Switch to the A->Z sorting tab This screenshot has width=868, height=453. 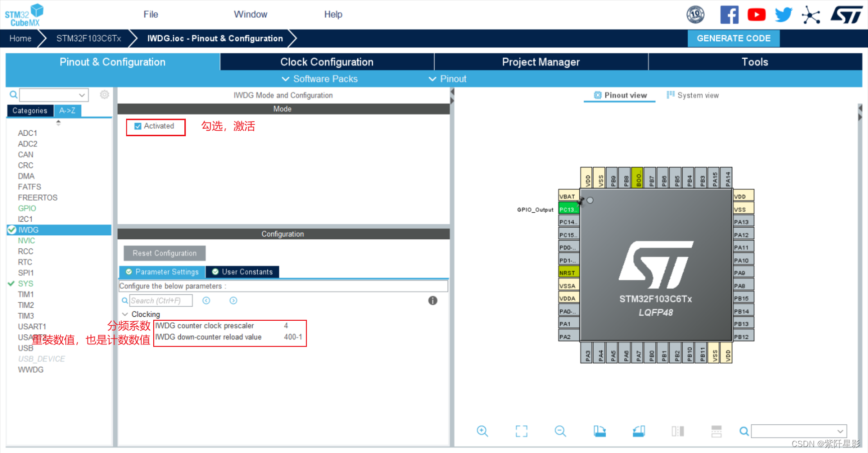click(x=67, y=111)
